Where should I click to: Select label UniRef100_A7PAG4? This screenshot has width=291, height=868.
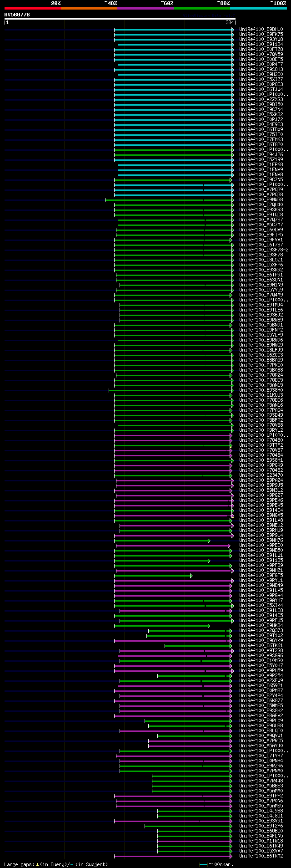[x=261, y=410]
